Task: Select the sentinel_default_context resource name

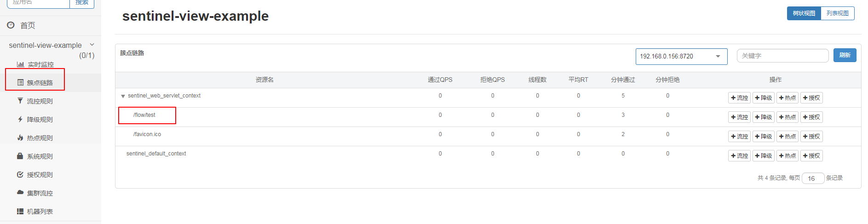Action: [x=156, y=154]
